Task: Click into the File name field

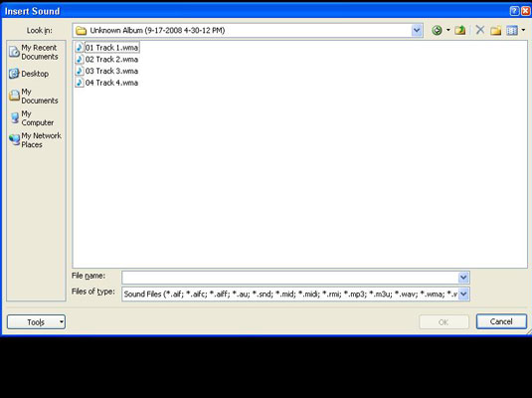Action: [x=290, y=278]
